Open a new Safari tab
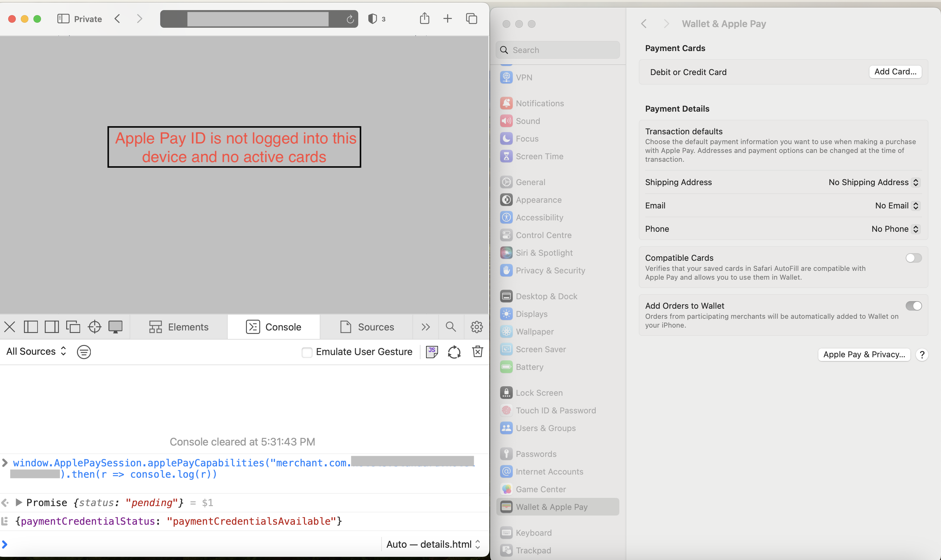This screenshot has height=560, width=941. [447, 19]
